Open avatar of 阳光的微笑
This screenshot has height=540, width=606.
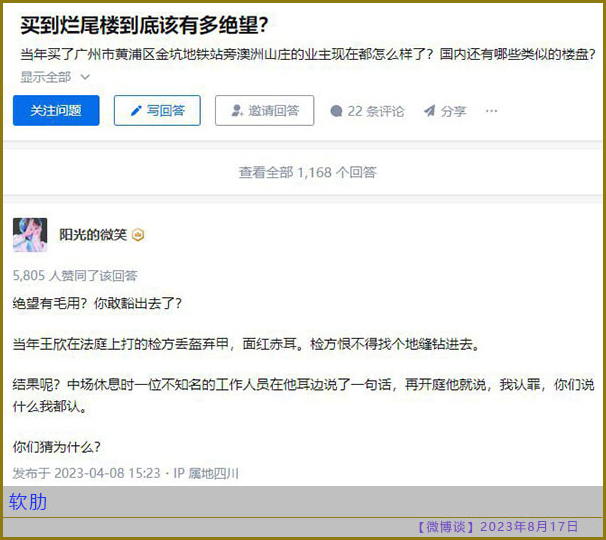[x=30, y=235]
